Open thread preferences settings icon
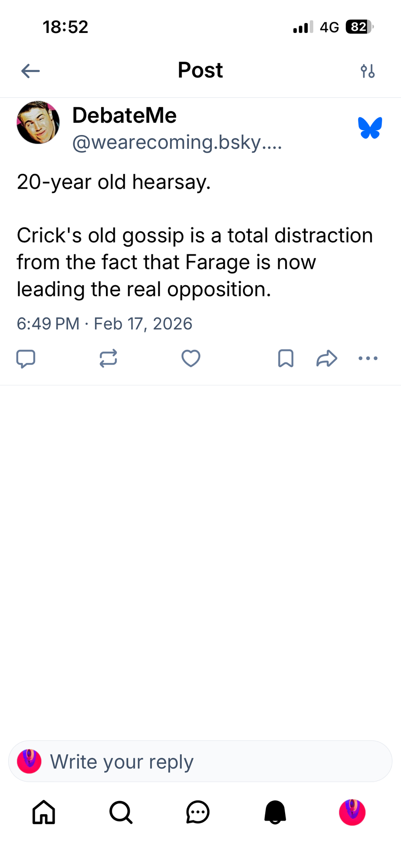 coord(368,71)
